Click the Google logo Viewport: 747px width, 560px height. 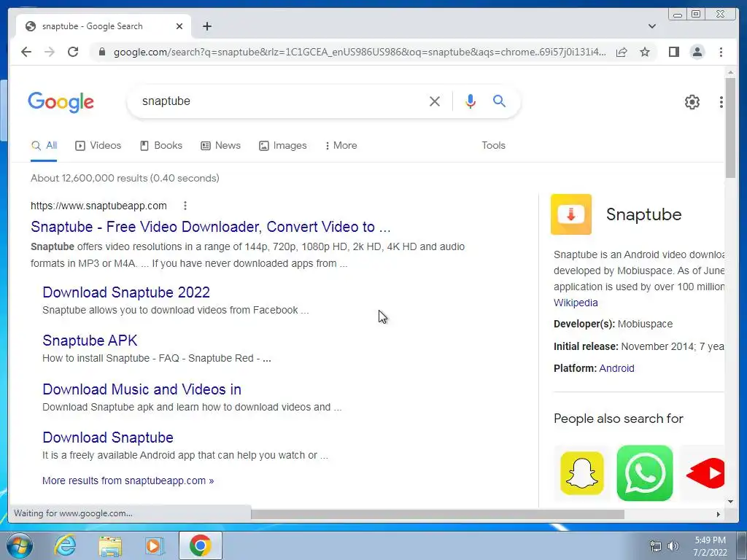click(61, 102)
